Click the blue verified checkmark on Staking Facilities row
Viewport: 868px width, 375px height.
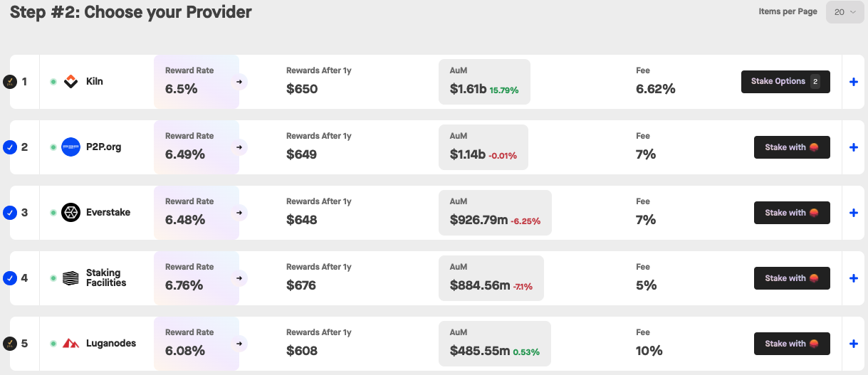coord(10,278)
